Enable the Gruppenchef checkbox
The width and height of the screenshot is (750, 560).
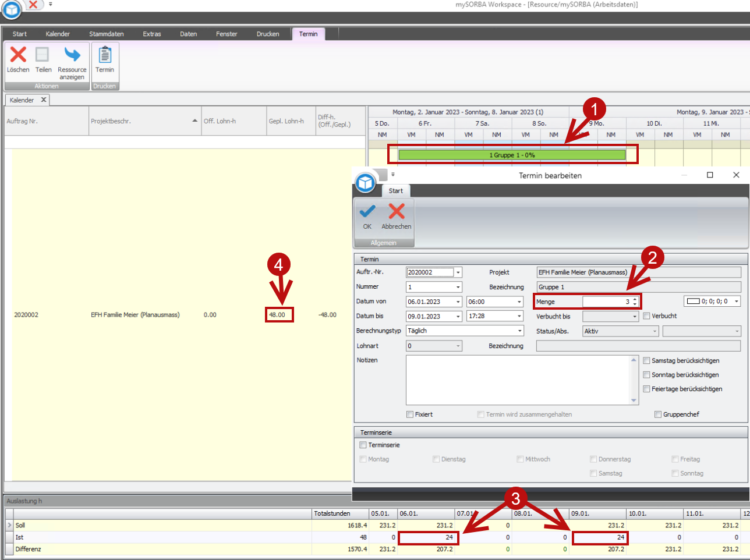tap(658, 414)
